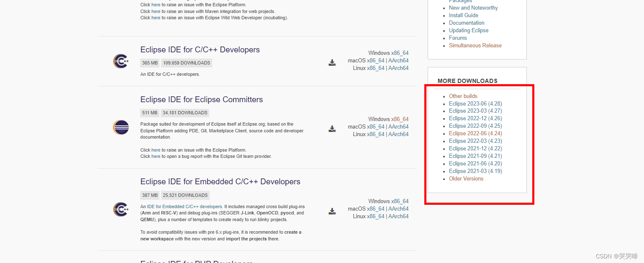The height and width of the screenshot is (263, 644).
Task: Download Embedded C/C++ Windows x86_64 build
Action: (400, 201)
